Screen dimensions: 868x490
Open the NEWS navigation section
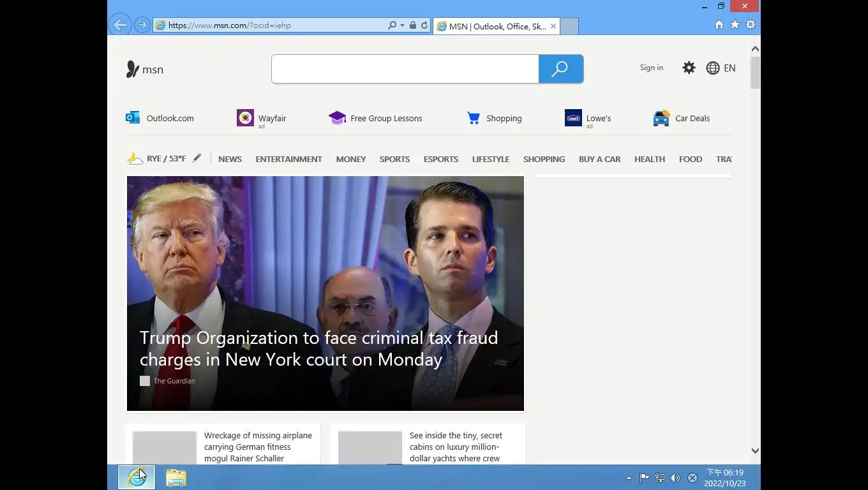(x=230, y=159)
